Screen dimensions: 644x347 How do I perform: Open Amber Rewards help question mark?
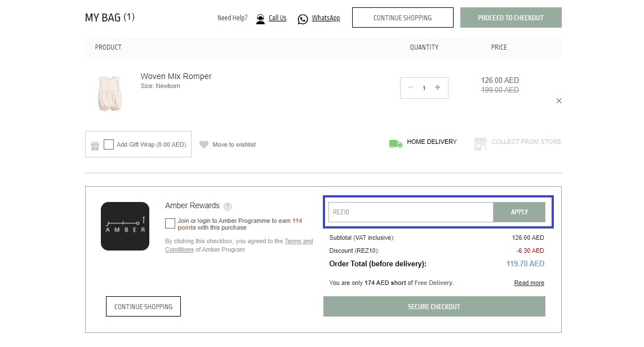tap(228, 207)
